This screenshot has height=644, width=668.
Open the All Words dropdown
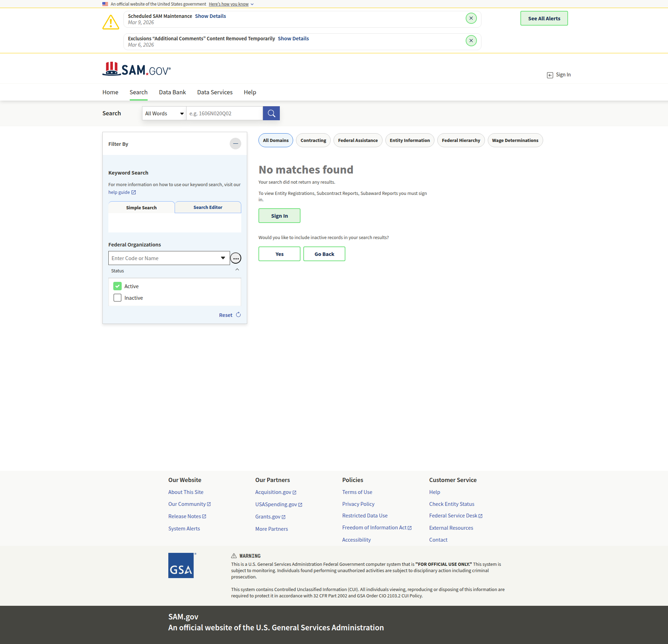(x=164, y=114)
